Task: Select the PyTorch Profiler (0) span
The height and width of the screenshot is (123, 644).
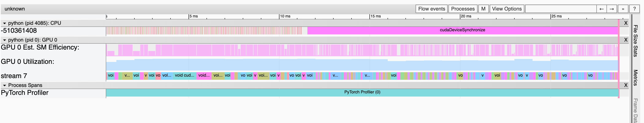Action: 362,93
